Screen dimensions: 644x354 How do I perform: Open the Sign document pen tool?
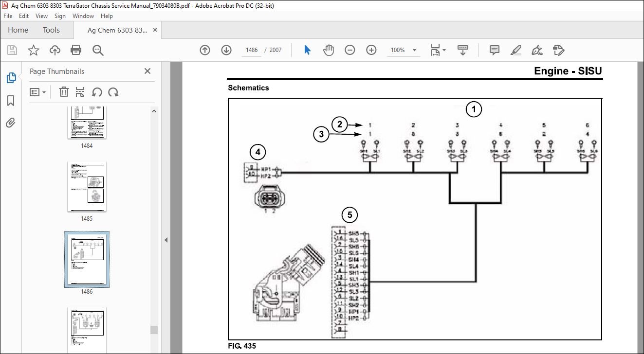tap(537, 50)
